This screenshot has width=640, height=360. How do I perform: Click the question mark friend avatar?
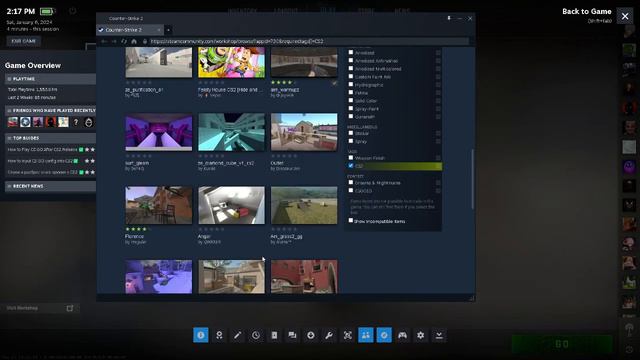(76, 122)
